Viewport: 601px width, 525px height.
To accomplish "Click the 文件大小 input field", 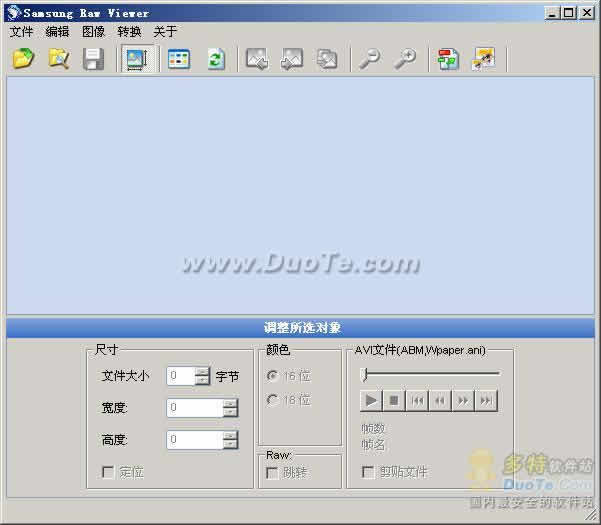I will (x=181, y=376).
